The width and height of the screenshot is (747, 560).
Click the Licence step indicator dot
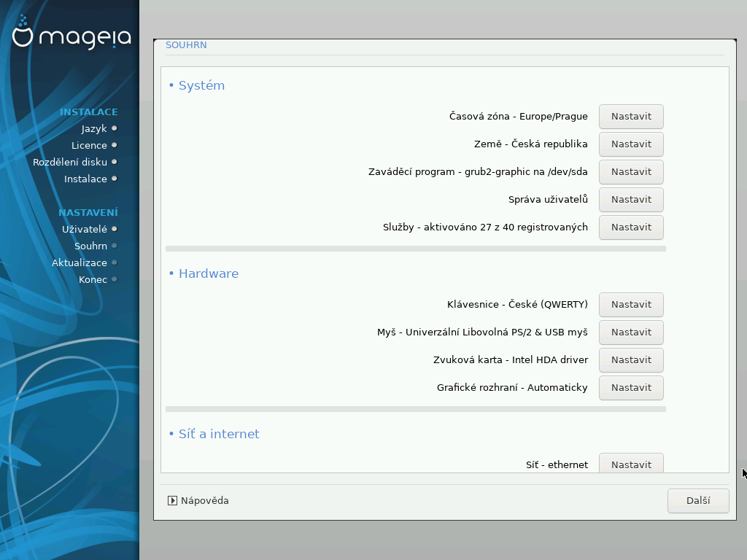click(x=115, y=145)
